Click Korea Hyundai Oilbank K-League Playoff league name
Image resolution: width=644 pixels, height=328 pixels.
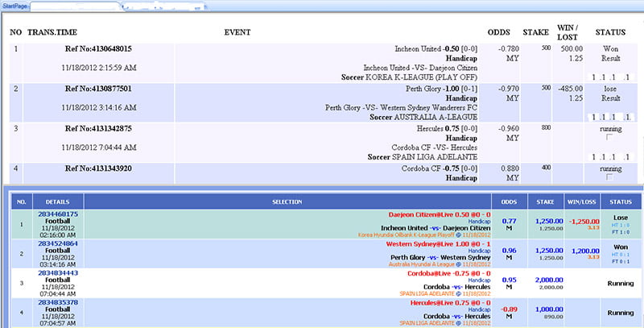[x=407, y=235]
